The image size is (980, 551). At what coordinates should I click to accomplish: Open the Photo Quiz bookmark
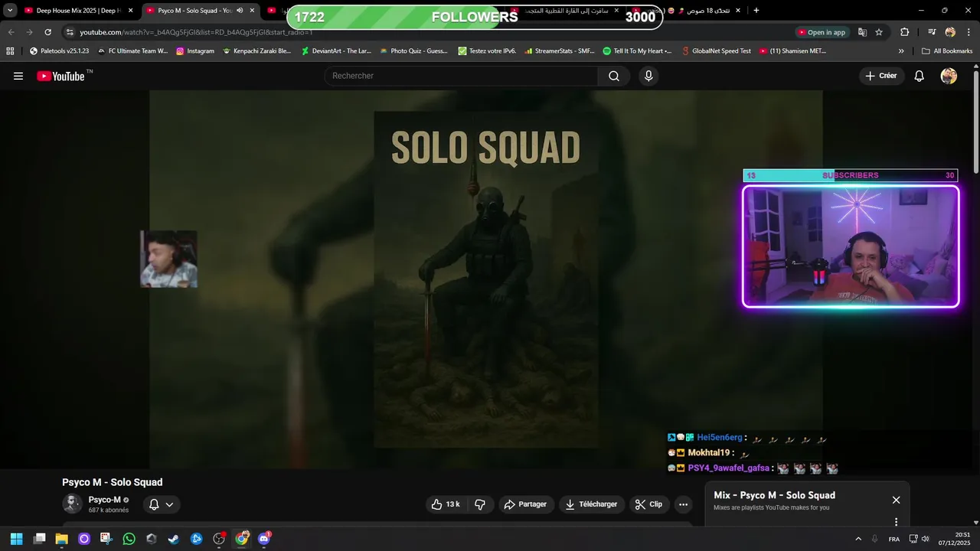pyautogui.click(x=413, y=51)
